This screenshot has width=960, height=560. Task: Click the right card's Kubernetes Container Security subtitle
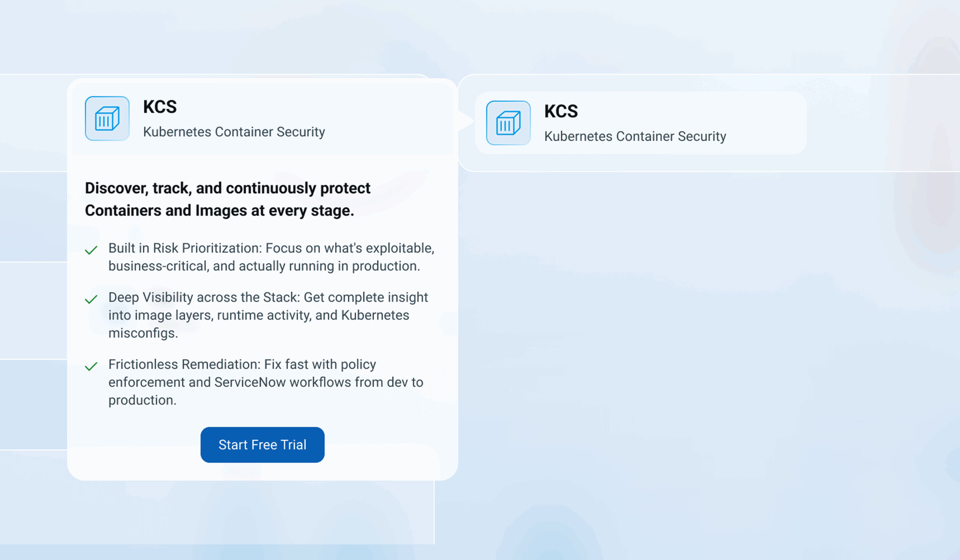coord(635,137)
